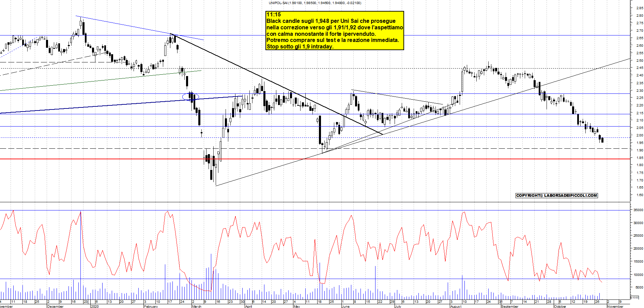Click the 1.60 price axis label
Viewport: 644px width, 308px height.
(x=640, y=195)
